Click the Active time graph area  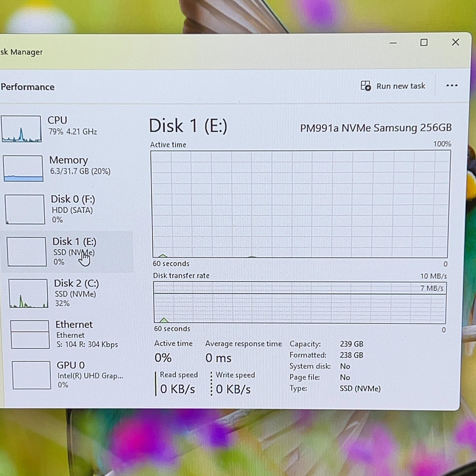click(300, 204)
